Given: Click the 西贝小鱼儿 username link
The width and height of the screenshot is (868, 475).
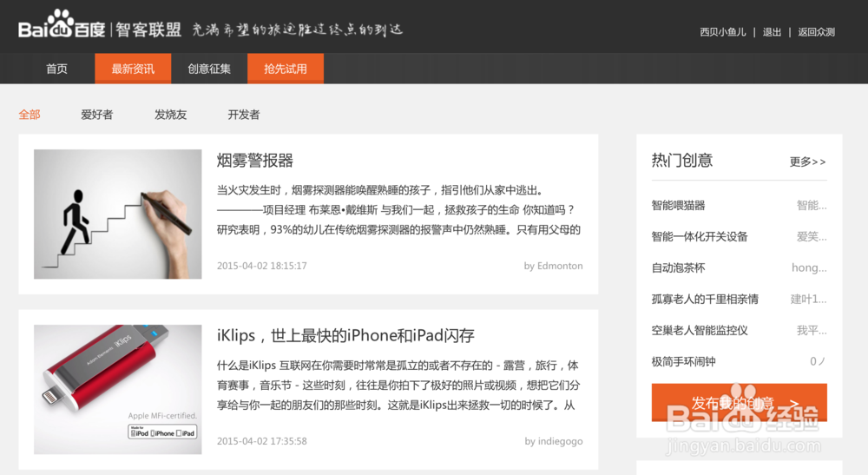Looking at the screenshot, I should point(722,32).
